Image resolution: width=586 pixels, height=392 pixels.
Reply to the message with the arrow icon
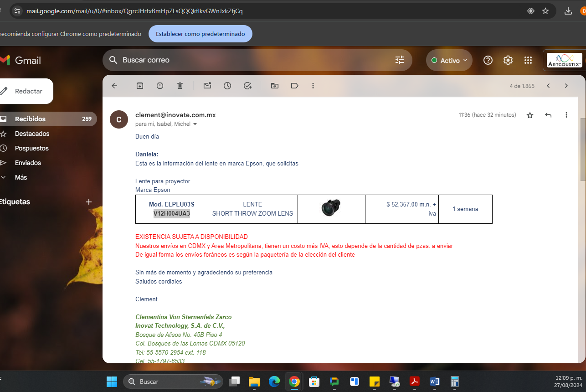click(x=548, y=115)
